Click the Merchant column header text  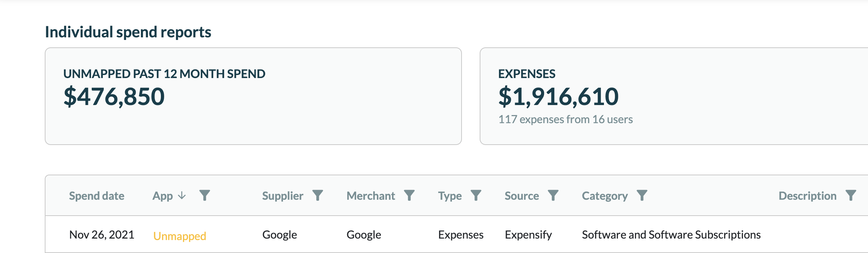click(371, 196)
